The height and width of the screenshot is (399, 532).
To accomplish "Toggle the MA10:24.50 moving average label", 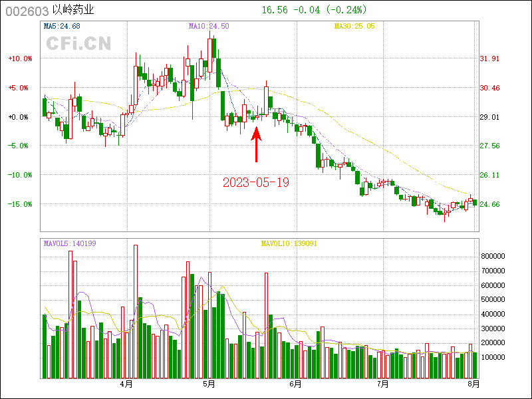I will coord(209,26).
